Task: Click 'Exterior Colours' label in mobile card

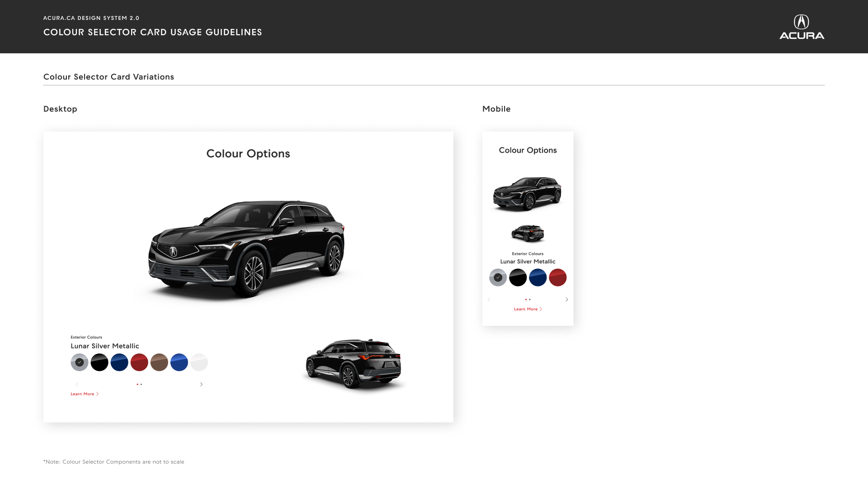Action: [528, 254]
